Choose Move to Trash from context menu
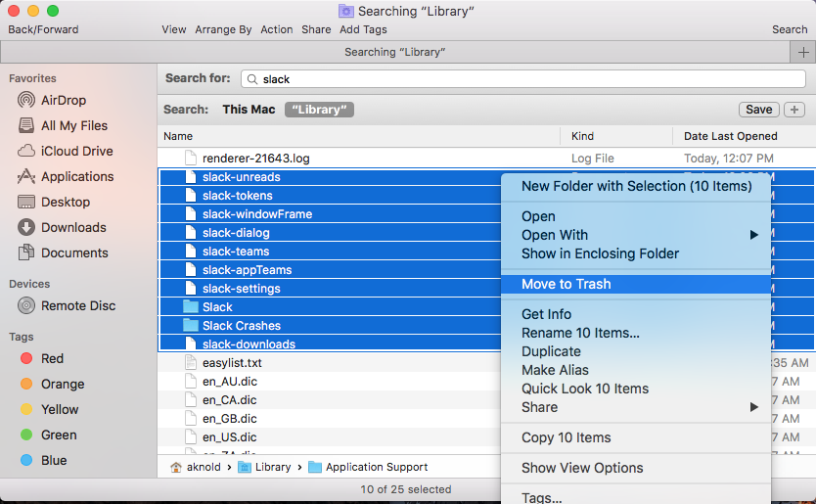 (567, 284)
